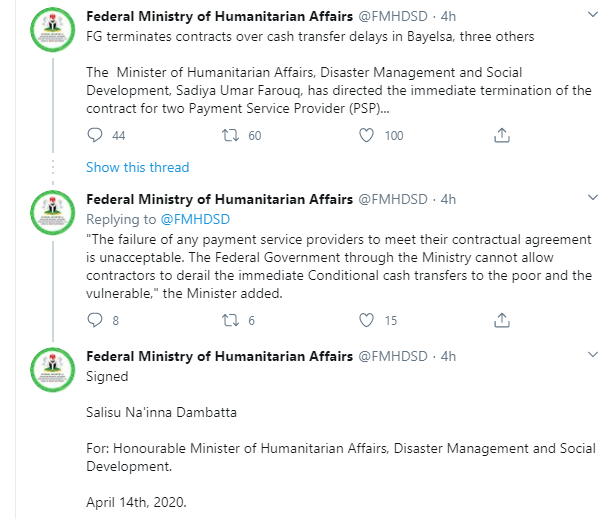Open the first tweet's 4h timestamp

(x=448, y=17)
